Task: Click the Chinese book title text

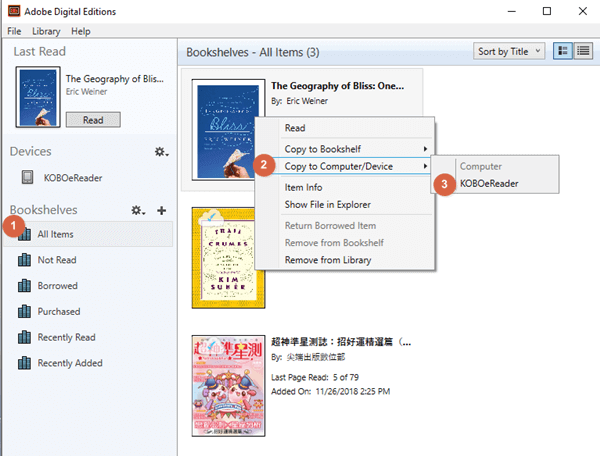Action: coord(341,342)
